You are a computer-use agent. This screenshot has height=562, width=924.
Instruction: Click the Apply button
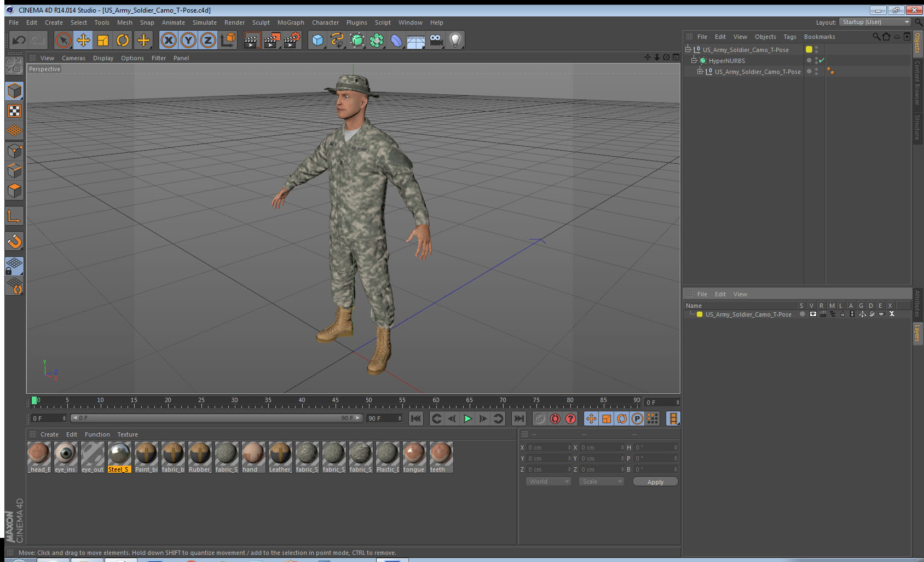[x=655, y=482]
